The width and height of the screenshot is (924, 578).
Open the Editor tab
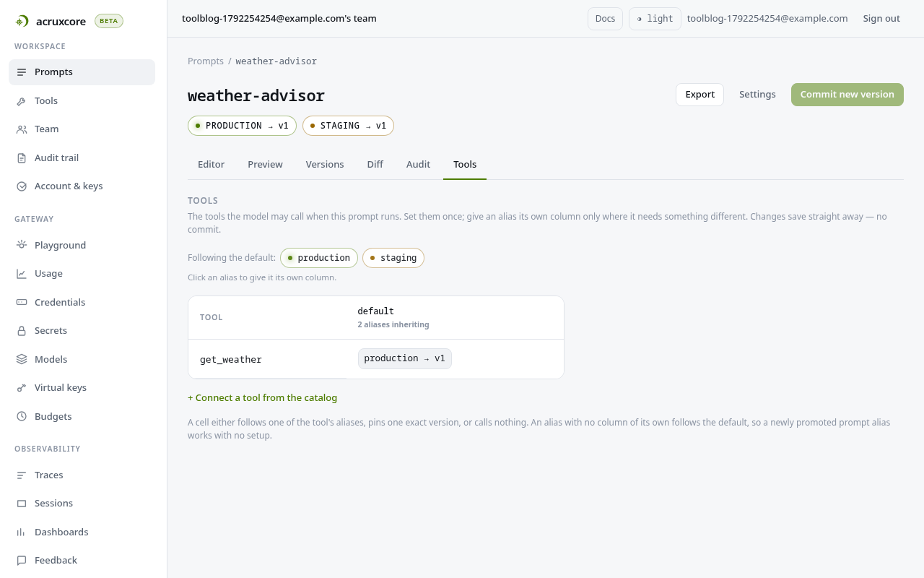click(211, 165)
